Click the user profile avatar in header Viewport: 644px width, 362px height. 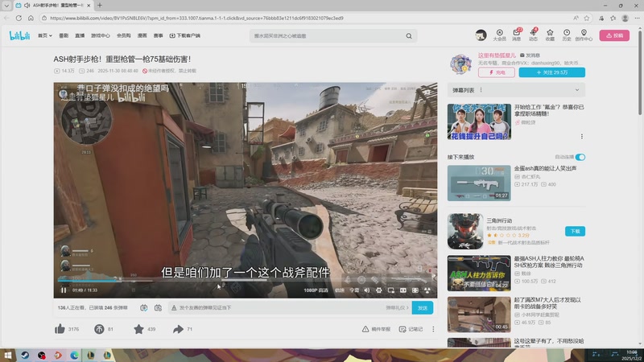[x=481, y=35]
